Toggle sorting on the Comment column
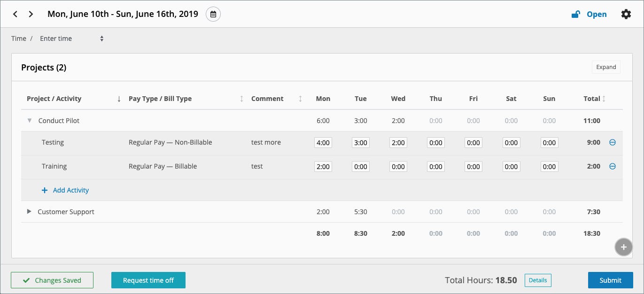The image size is (644, 294). [x=300, y=99]
